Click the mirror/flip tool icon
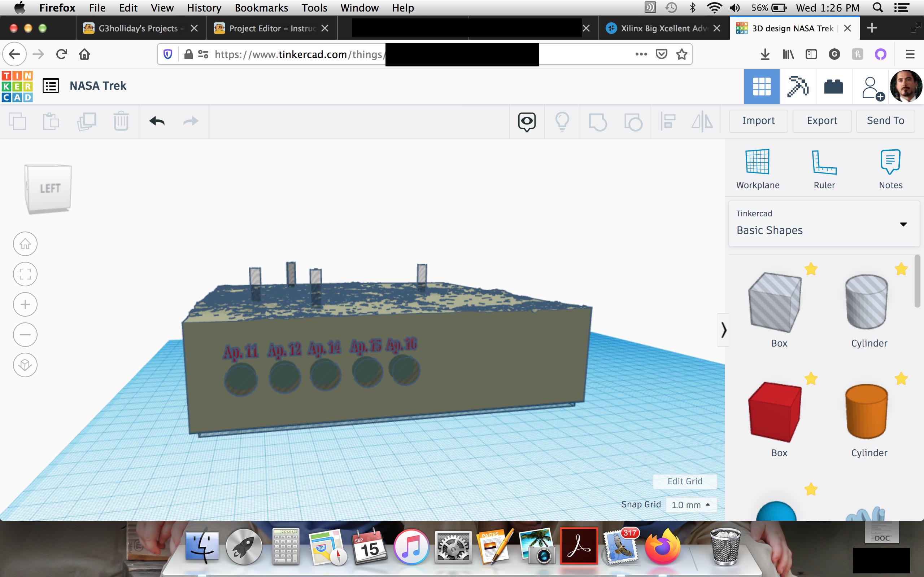This screenshot has height=577, width=924. 702,121
